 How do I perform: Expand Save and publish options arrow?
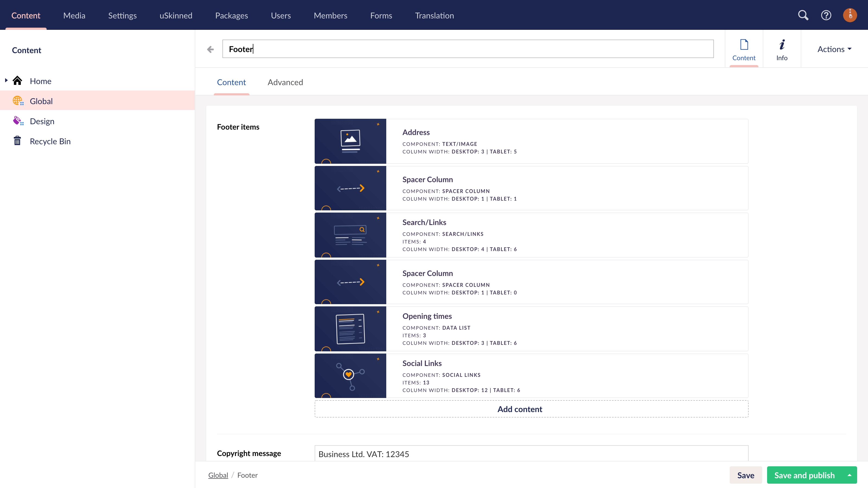click(x=850, y=475)
